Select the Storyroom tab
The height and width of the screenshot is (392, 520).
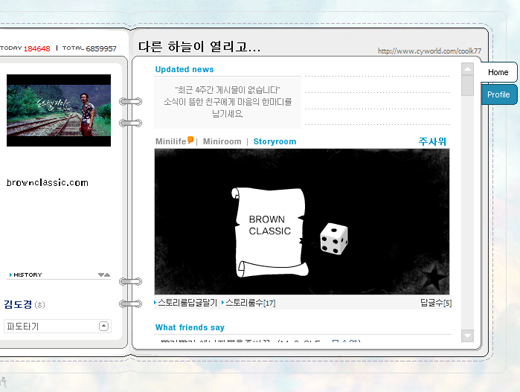pyautogui.click(x=275, y=141)
